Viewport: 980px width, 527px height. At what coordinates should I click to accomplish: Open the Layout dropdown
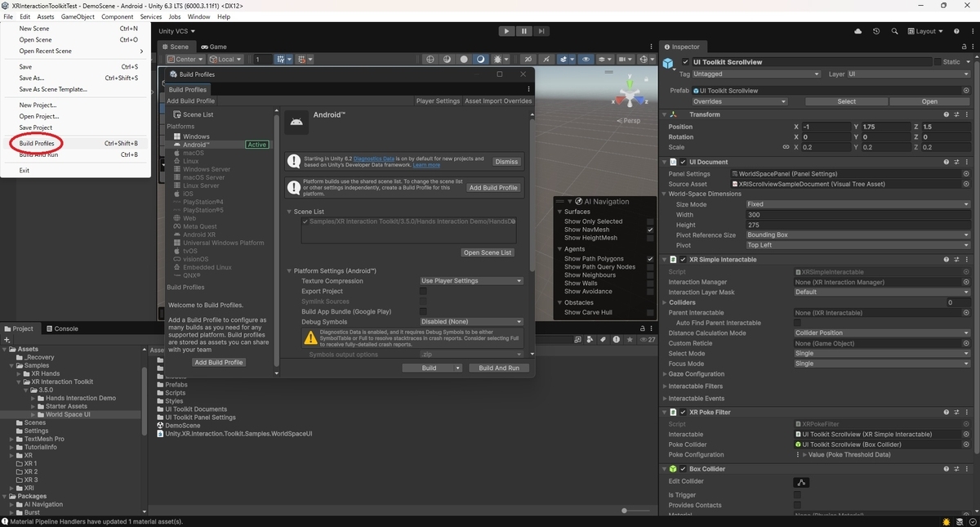[927, 31]
